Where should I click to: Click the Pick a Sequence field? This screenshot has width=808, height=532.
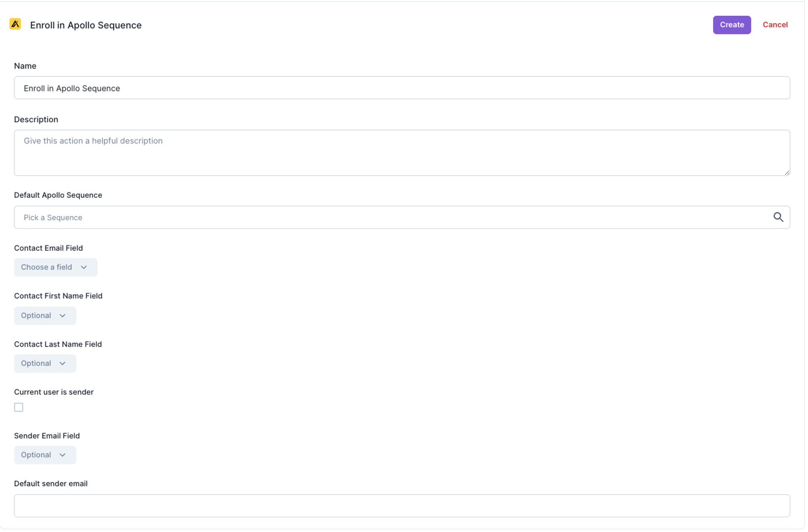click(402, 217)
